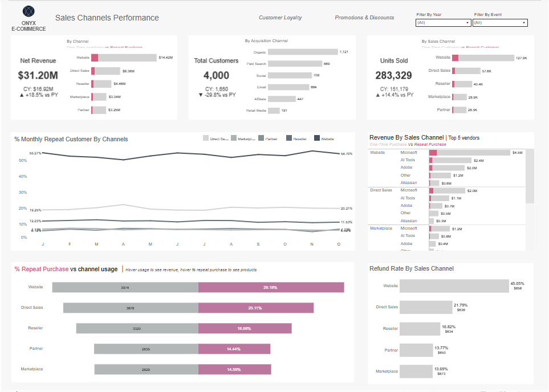Toggle the Marketplace legend square
Viewport: 549px width, 392px height.
tap(234, 138)
